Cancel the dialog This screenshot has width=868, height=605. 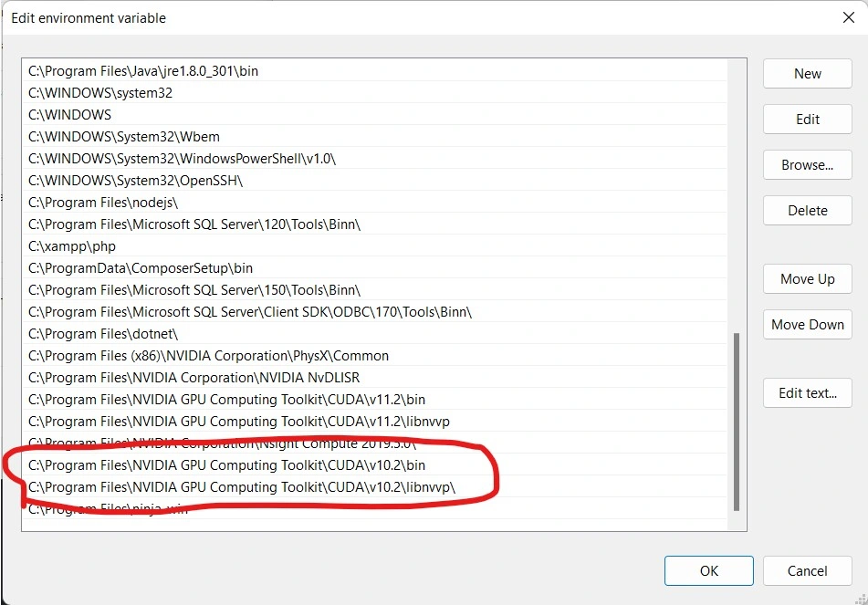click(807, 571)
